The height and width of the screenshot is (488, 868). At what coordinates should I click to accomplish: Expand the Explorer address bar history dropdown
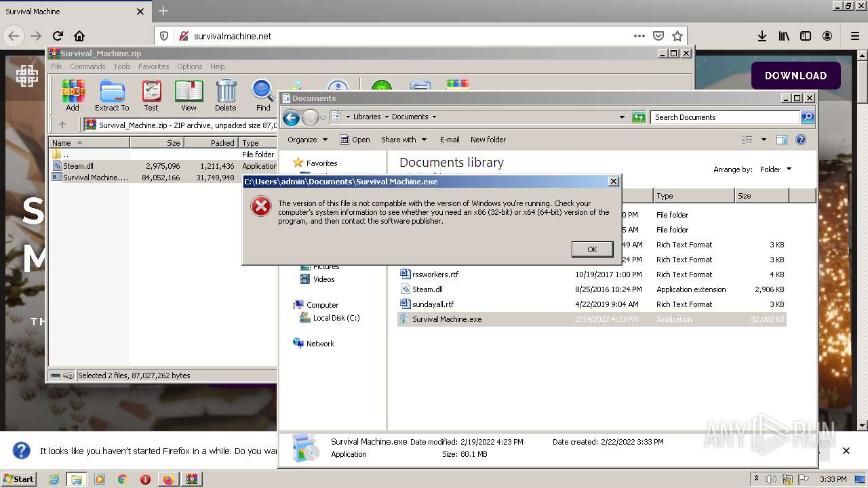click(622, 117)
